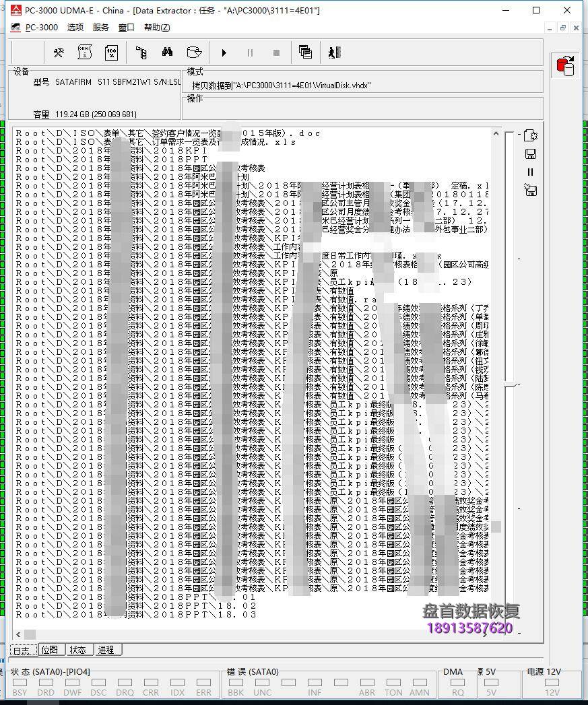Select log line ending 2018PPT\18.01
Image resolution: width=588 pixels, height=705 pixels.
(x=135, y=597)
